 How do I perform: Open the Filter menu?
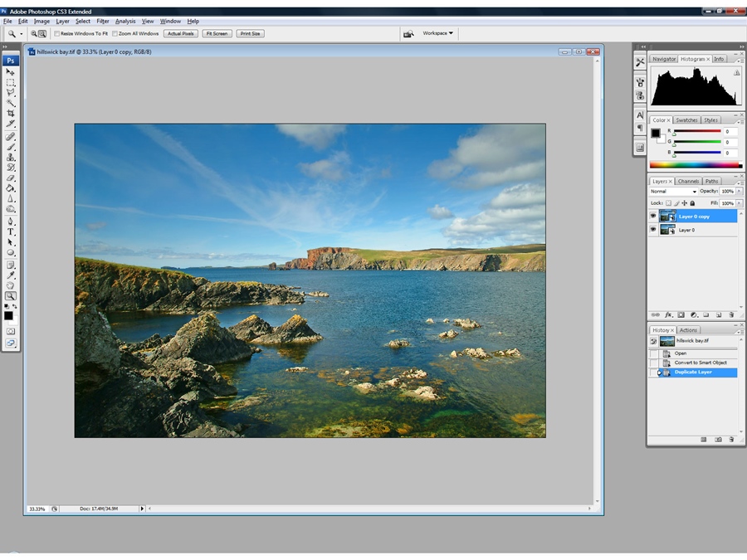pos(103,21)
